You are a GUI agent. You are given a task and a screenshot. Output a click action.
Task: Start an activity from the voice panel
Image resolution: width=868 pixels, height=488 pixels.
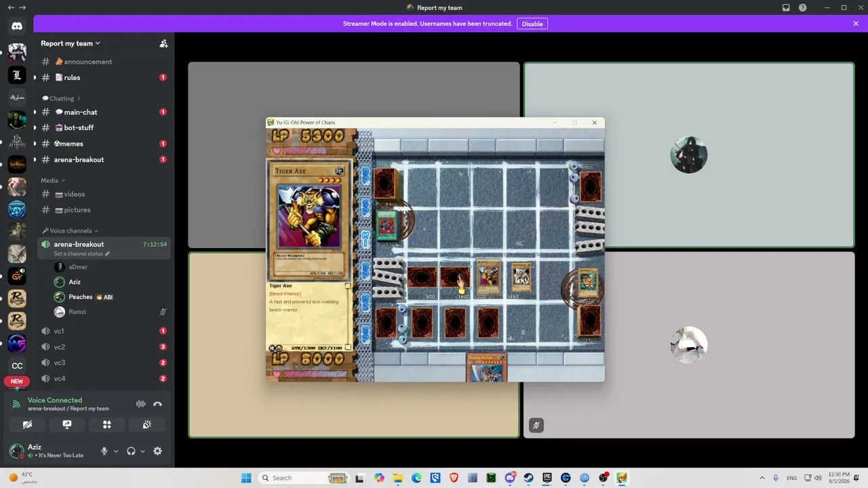tap(106, 425)
